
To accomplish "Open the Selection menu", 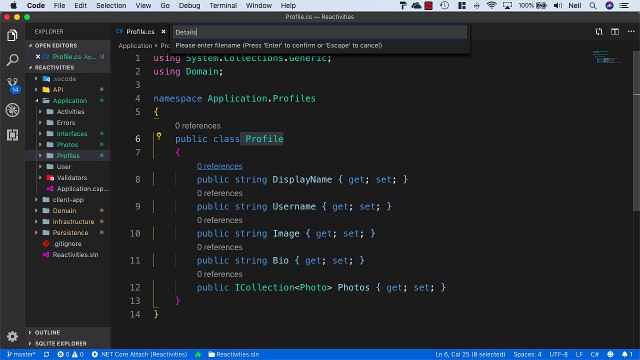I will [111, 5].
